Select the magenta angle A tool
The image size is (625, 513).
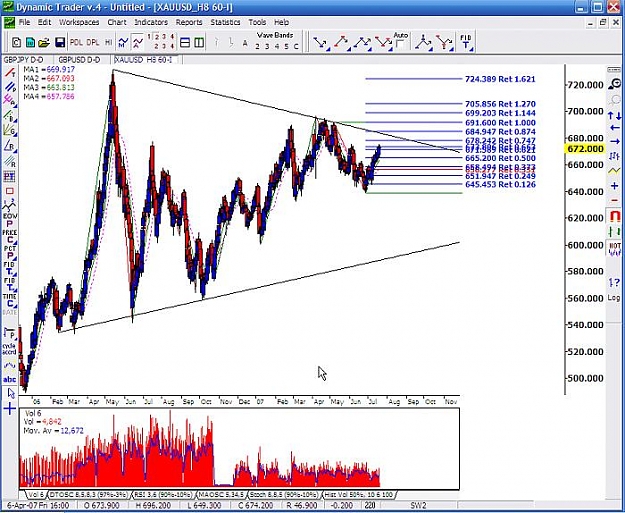tap(10, 100)
